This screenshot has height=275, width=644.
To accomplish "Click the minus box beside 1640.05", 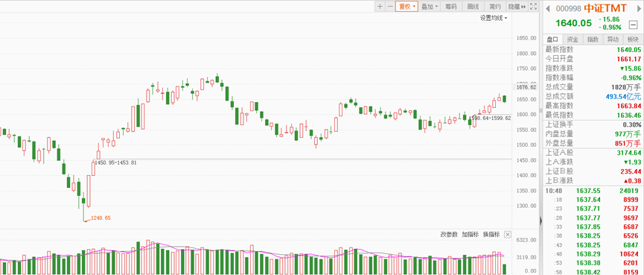I will (x=633, y=25).
